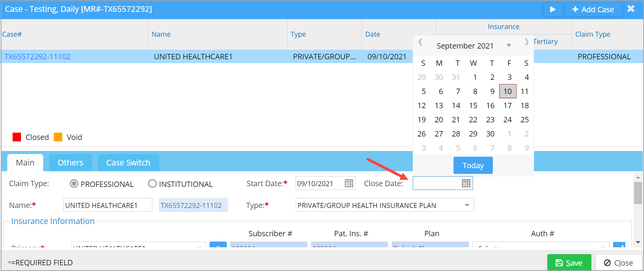Click the Name field with UNITED HEALTHCARE1
The width and height of the screenshot is (644, 271).
coord(107,205)
